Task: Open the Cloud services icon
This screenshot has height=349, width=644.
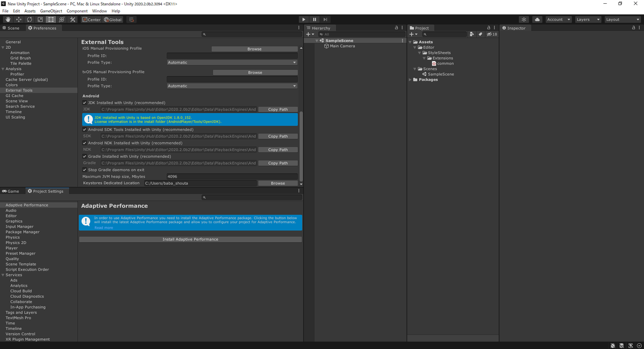Action: 537,19
